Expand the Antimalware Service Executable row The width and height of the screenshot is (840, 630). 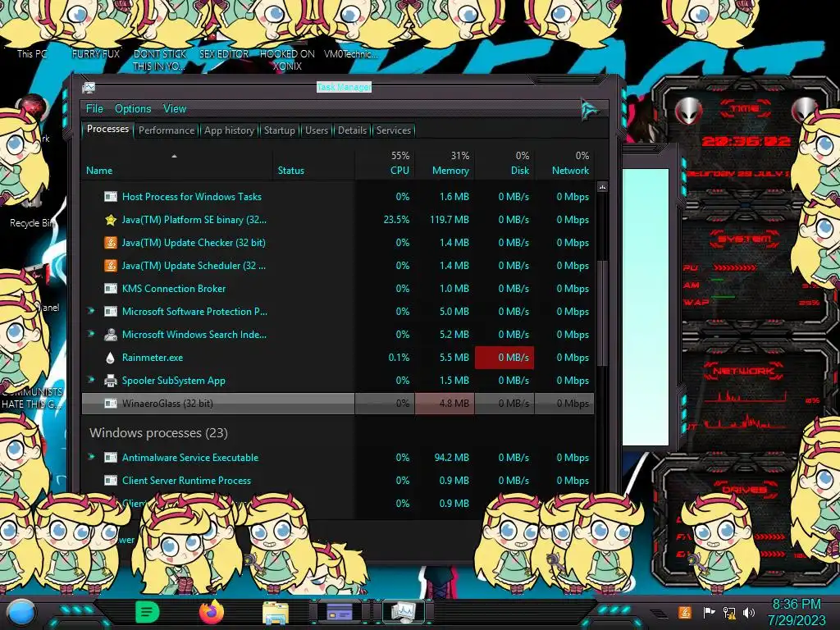(x=91, y=457)
